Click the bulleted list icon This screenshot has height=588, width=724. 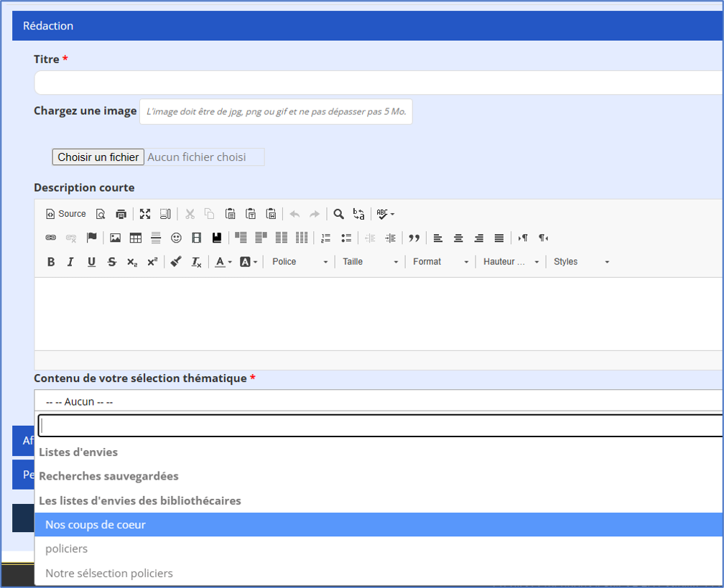tap(346, 238)
